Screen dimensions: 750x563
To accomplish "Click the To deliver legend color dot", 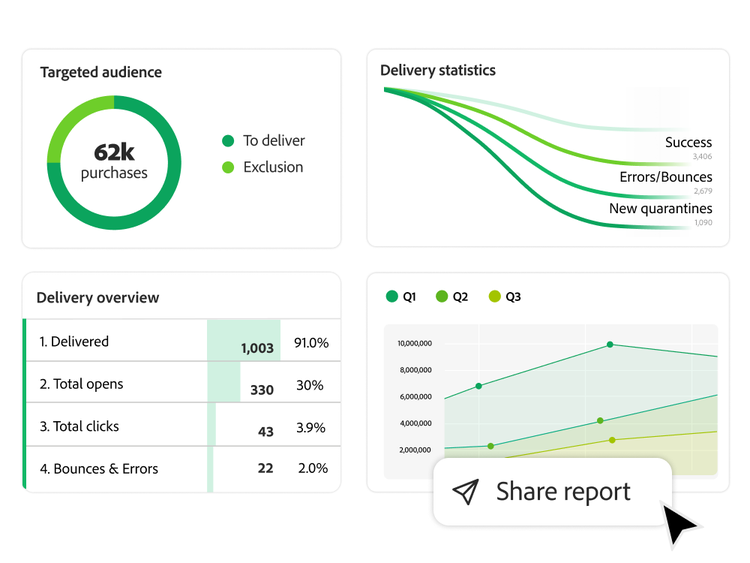I will coord(228,141).
